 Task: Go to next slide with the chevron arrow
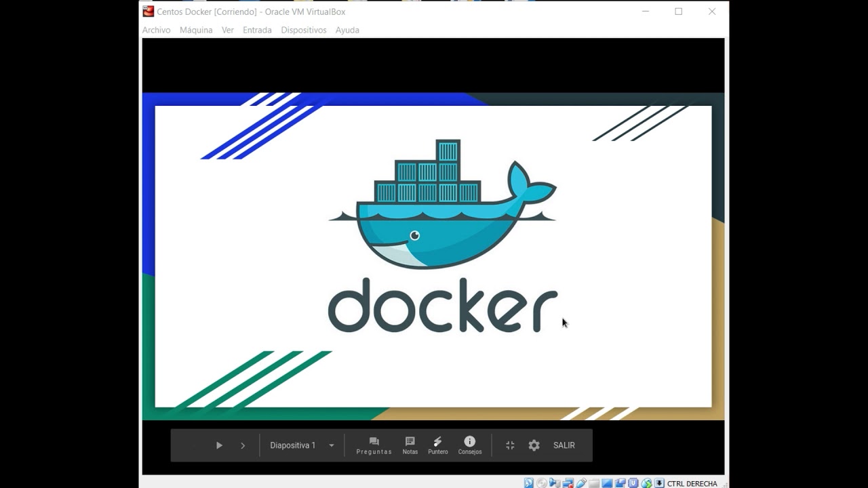pyautogui.click(x=243, y=445)
